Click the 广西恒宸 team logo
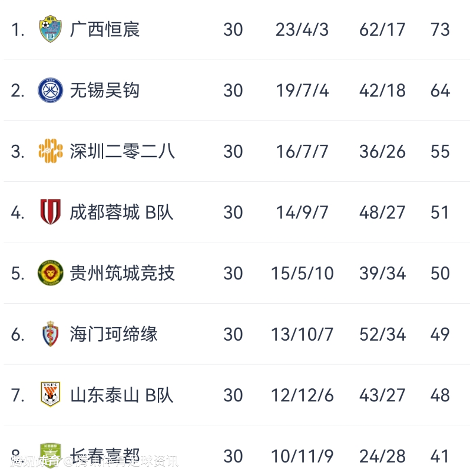The width and height of the screenshot is (470, 476). point(50,29)
